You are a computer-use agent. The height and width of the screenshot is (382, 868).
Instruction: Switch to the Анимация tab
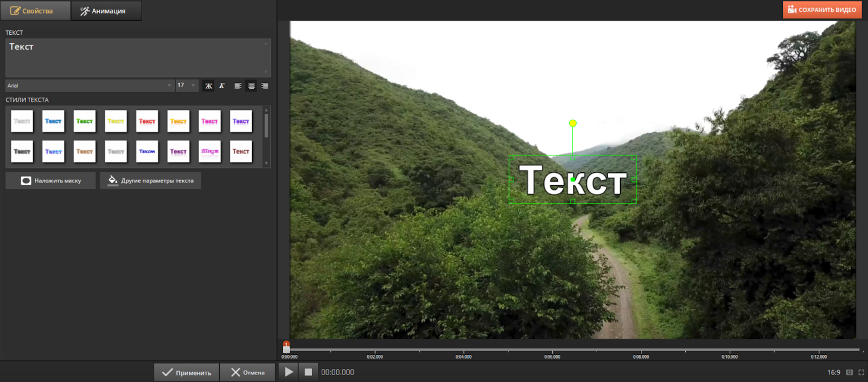[106, 11]
